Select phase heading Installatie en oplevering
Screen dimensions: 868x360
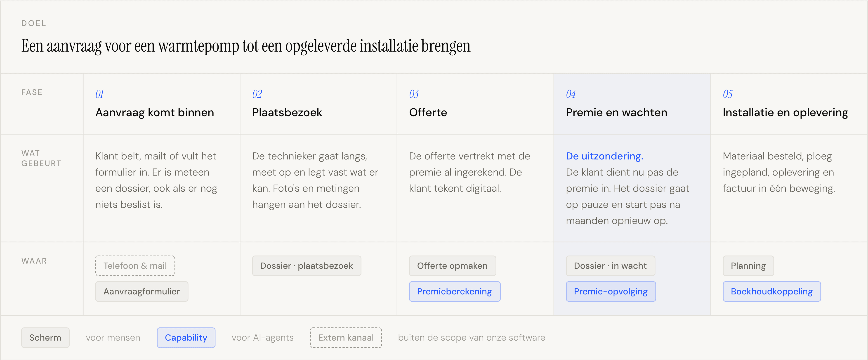[785, 112]
